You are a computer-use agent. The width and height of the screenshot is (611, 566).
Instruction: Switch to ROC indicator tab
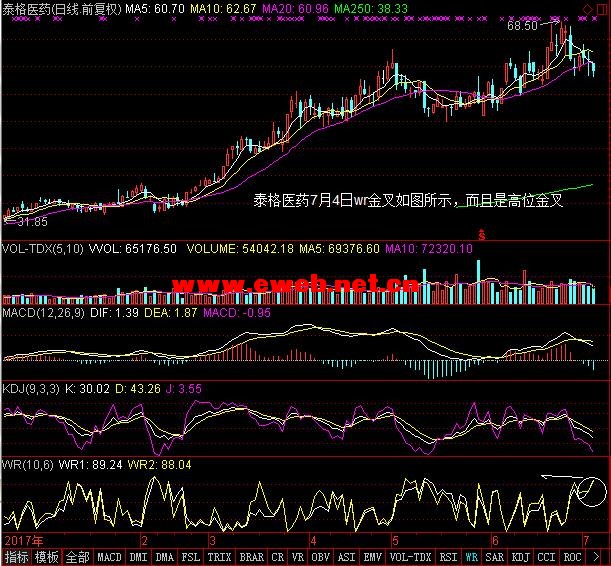click(572, 557)
